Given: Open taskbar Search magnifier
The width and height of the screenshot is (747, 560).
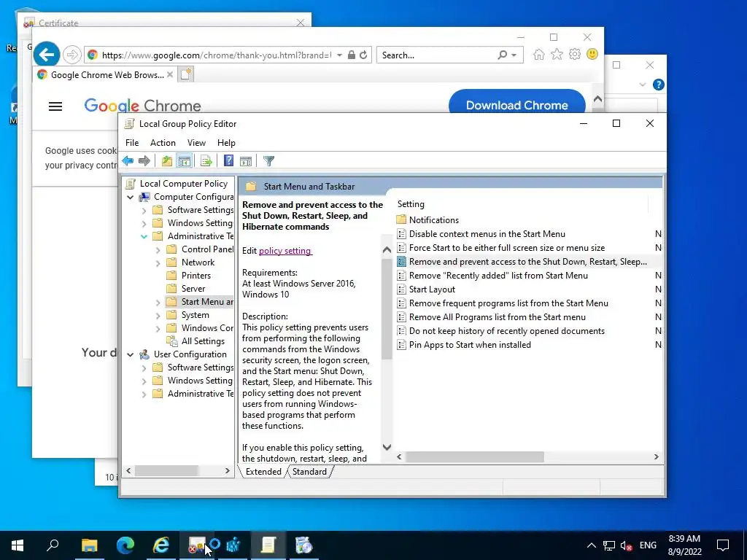Looking at the screenshot, I should (53, 544).
